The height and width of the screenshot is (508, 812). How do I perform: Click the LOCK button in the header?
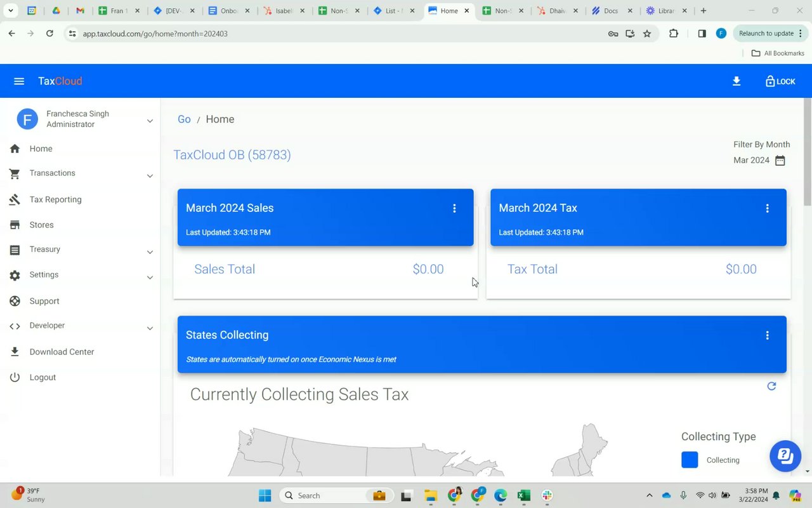780,81
